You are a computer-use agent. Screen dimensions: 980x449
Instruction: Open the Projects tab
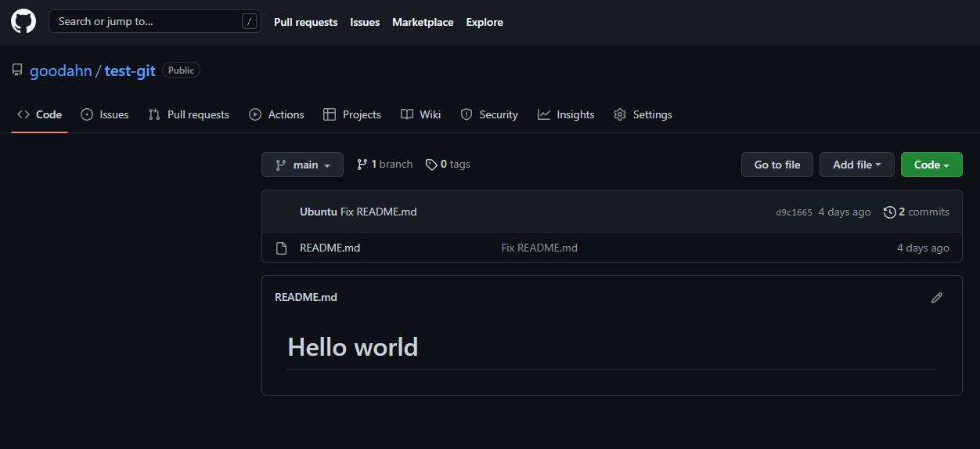[352, 114]
